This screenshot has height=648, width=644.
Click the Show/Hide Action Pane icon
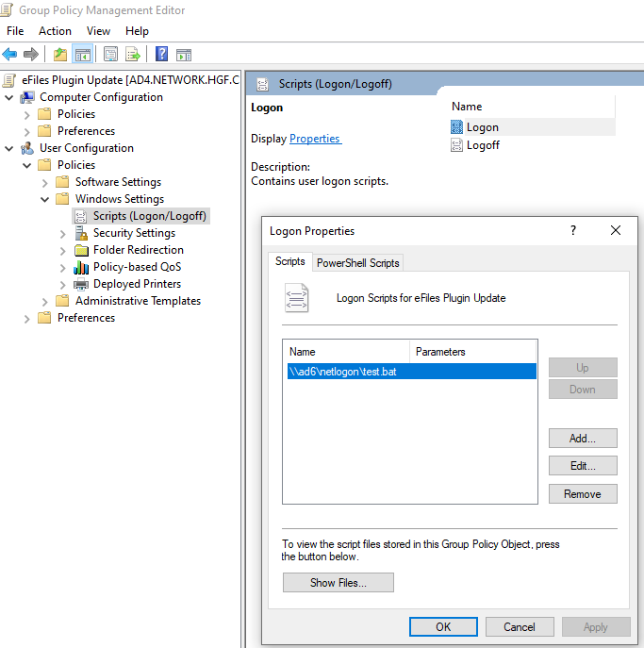point(184,55)
